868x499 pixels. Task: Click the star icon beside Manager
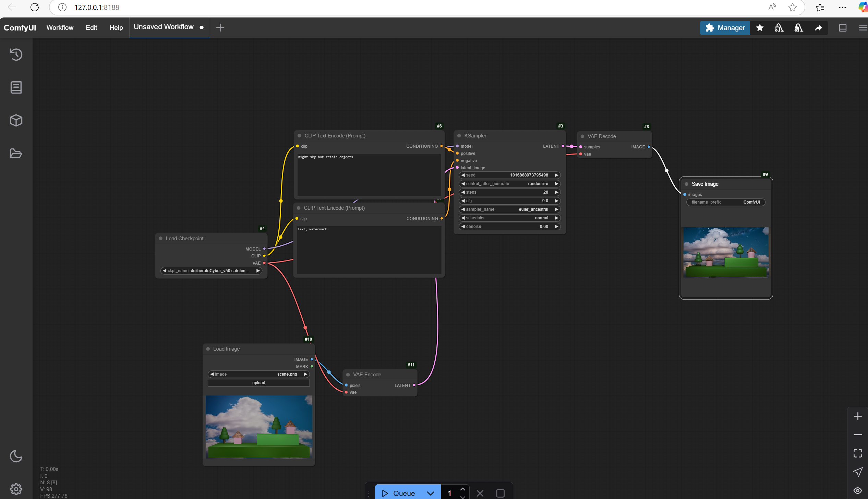(x=760, y=28)
